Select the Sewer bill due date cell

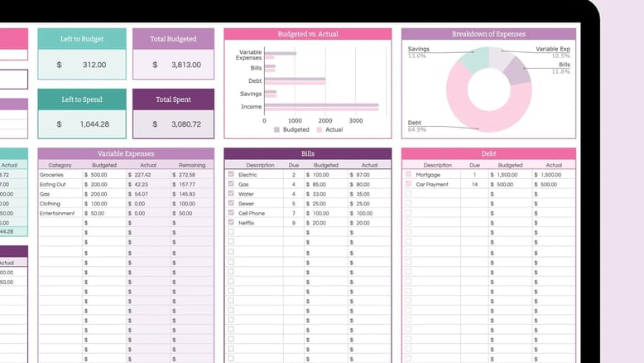[x=293, y=203]
